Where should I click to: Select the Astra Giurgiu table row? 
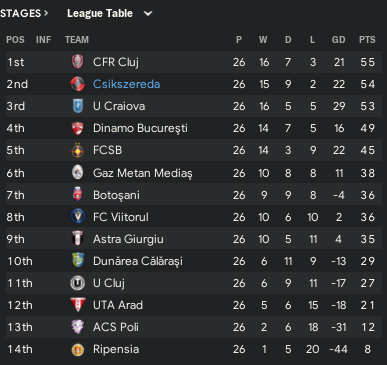(194, 239)
